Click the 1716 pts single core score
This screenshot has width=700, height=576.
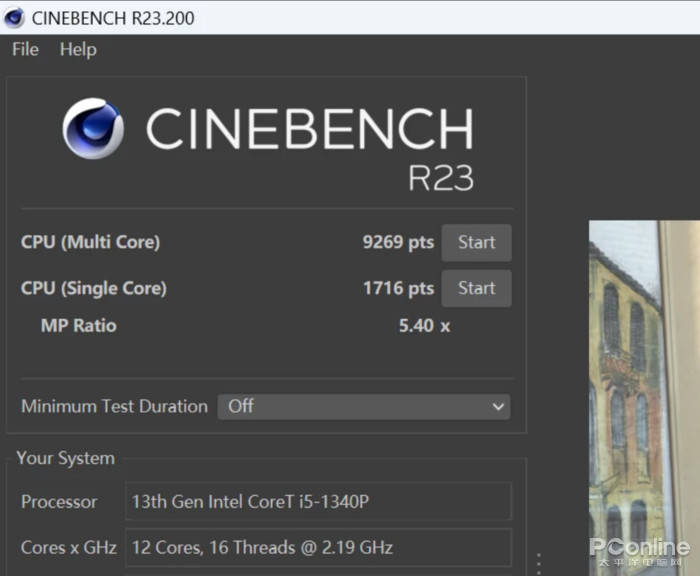tap(398, 288)
